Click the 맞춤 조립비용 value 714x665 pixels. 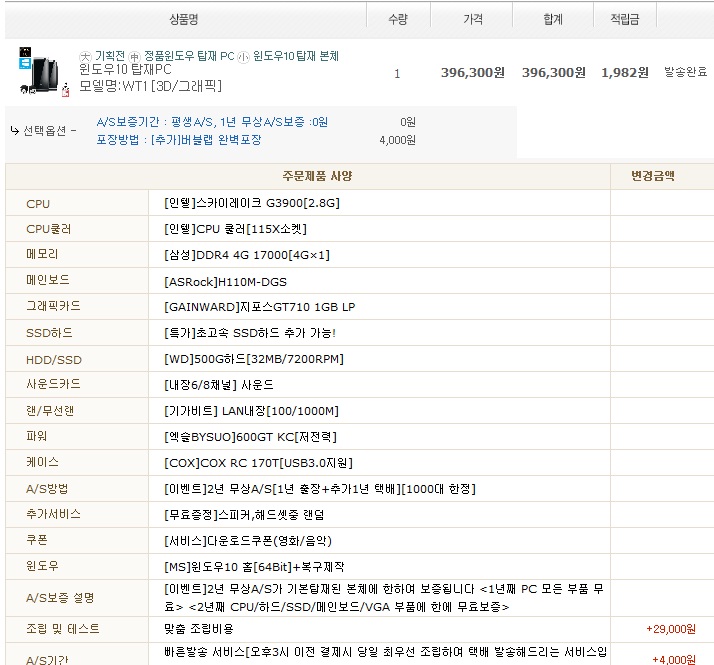[199, 629]
